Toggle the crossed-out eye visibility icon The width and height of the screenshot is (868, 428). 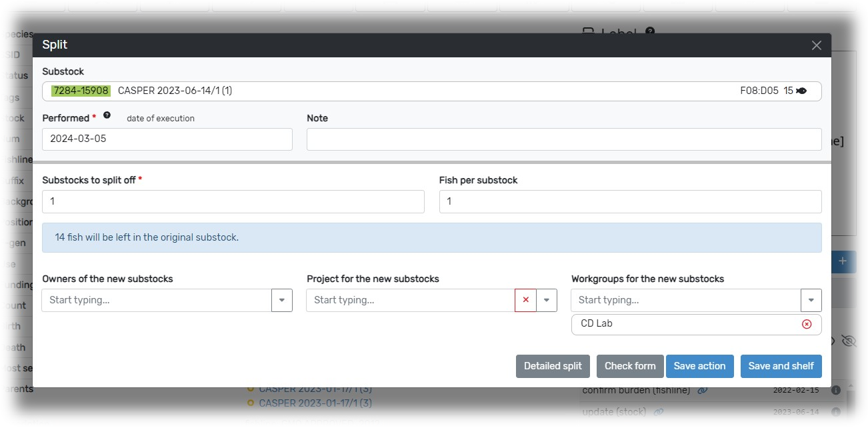[849, 341]
